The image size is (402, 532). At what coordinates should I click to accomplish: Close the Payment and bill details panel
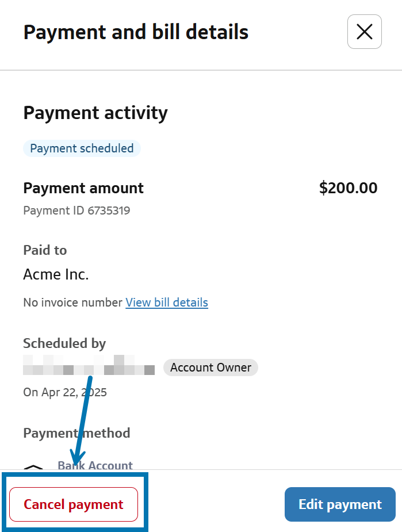coord(364,32)
